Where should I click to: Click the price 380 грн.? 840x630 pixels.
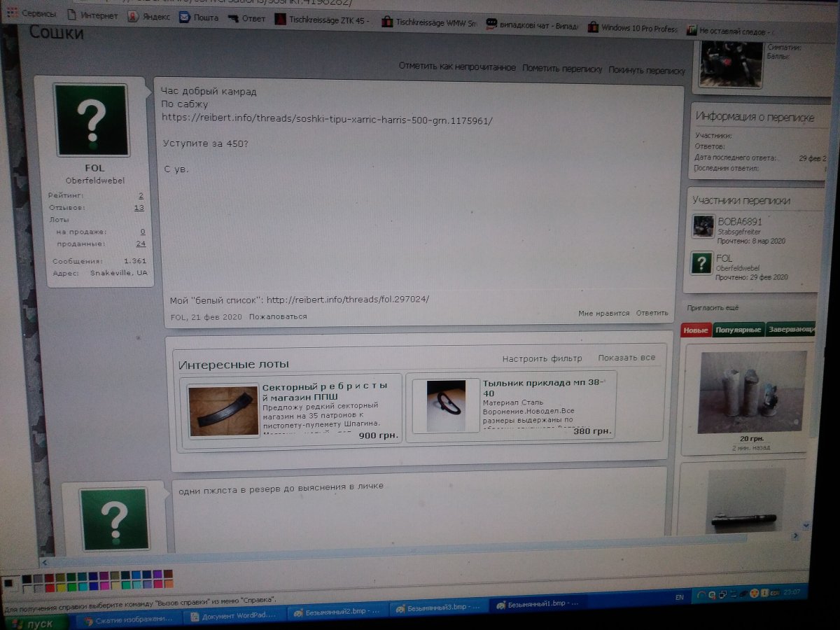coord(593,431)
